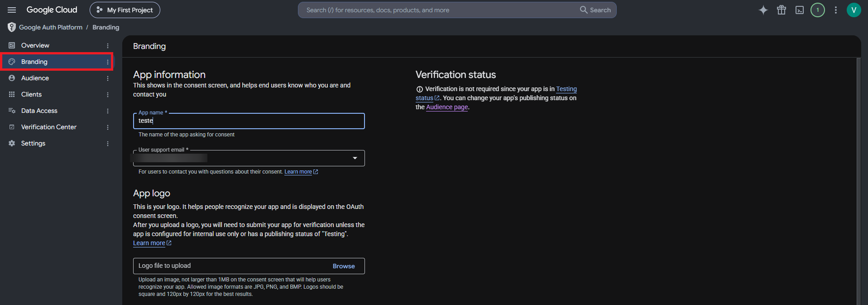868x305 pixels.
Task: Open the free trial gift icon
Action: coord(782,10)
